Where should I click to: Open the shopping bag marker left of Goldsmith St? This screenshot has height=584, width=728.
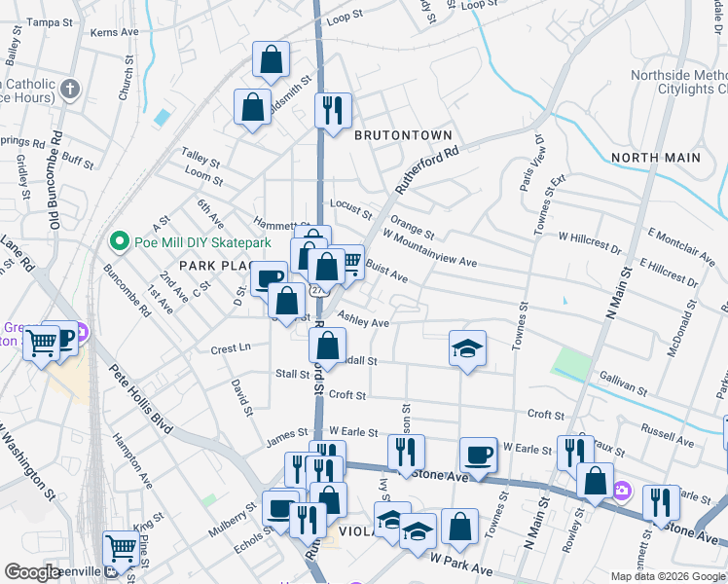pyautogui.click(x=253, y=111)
